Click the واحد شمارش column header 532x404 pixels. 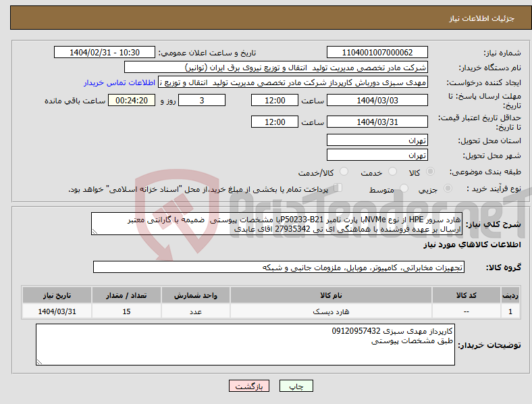pyautogui.click(x=195, y=295)
